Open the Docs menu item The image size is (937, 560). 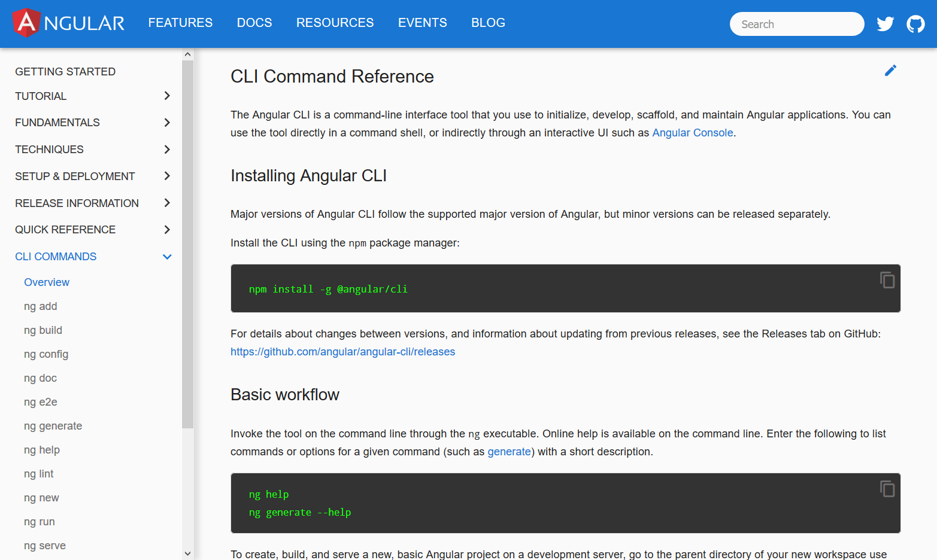point(254,23)
